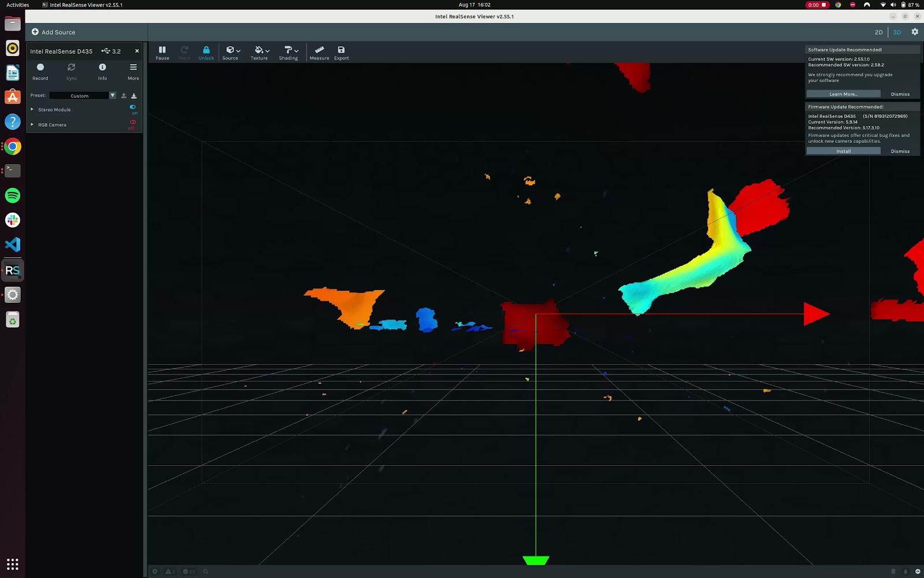Screen dimensions: 924x578
Task: Stop the screen recording indicator
Action: pos(817,5)
